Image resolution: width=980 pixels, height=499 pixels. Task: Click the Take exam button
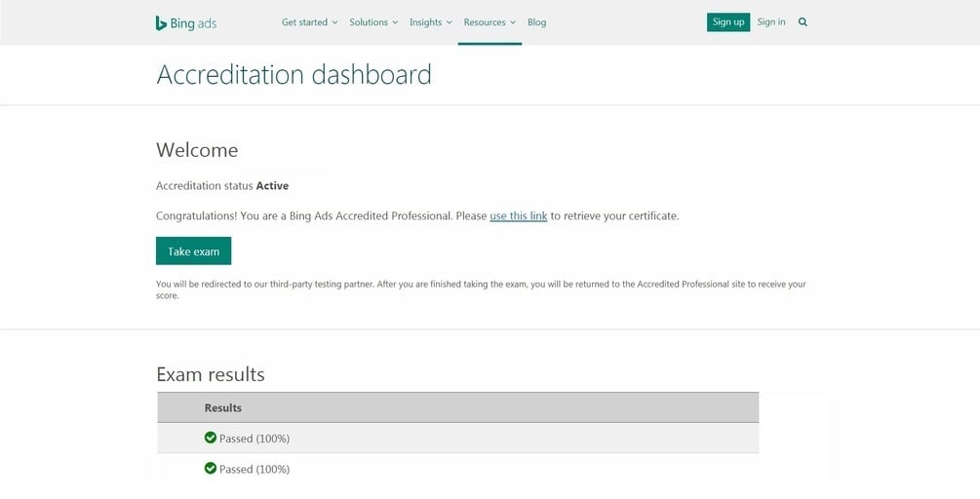coord(193,251)
